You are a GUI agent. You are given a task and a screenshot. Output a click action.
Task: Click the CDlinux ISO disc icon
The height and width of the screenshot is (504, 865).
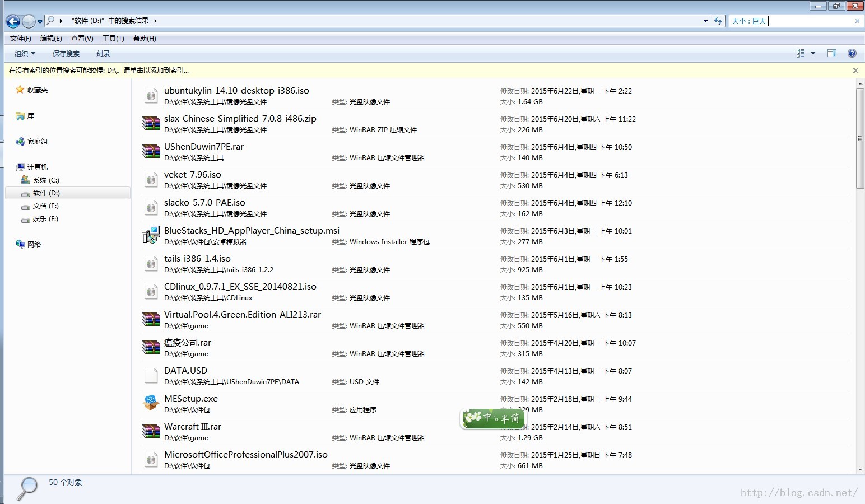pos(151,292)
